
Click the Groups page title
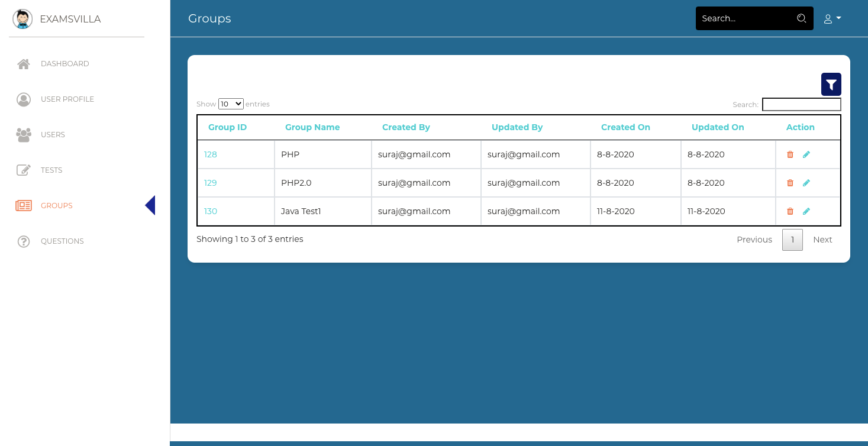point(209,18)
